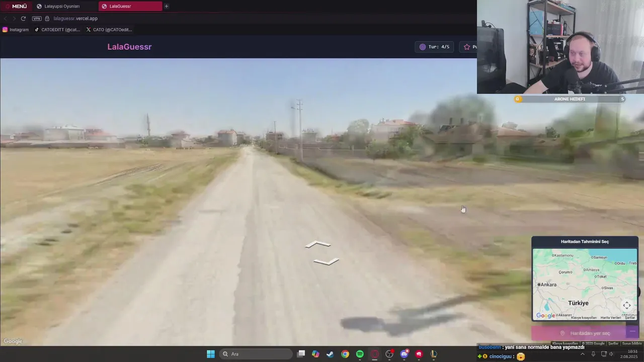Open the Instagram bookmark

pyautogui.click(x=16, y=30)
